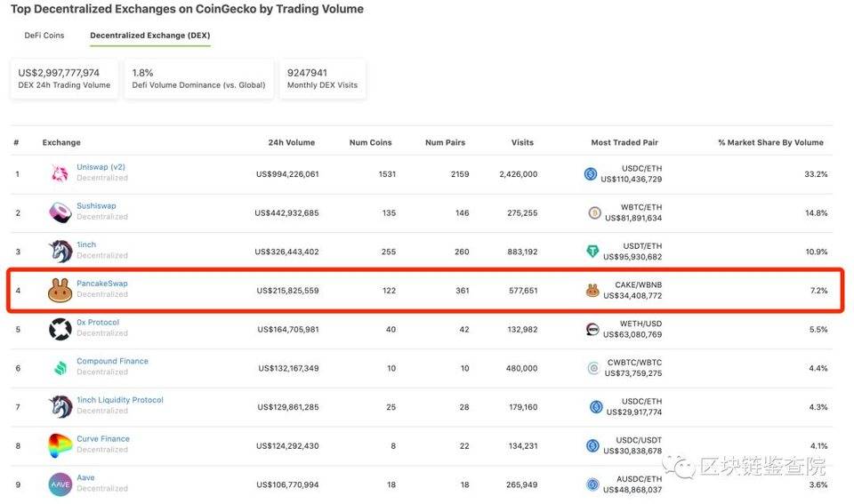Click the Curve Finance rainbow logo
The image size is (854, 504).
point(60,445)
